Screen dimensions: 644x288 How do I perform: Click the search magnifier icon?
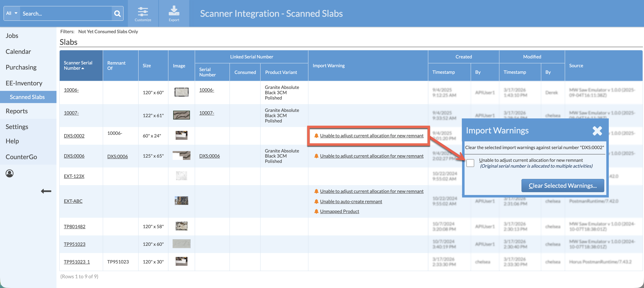click(117, 13)
